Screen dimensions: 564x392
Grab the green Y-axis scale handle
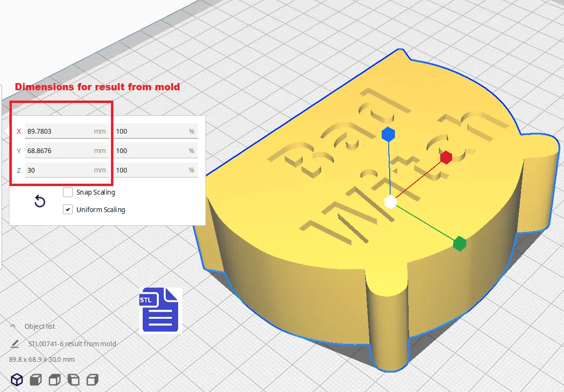459,244
